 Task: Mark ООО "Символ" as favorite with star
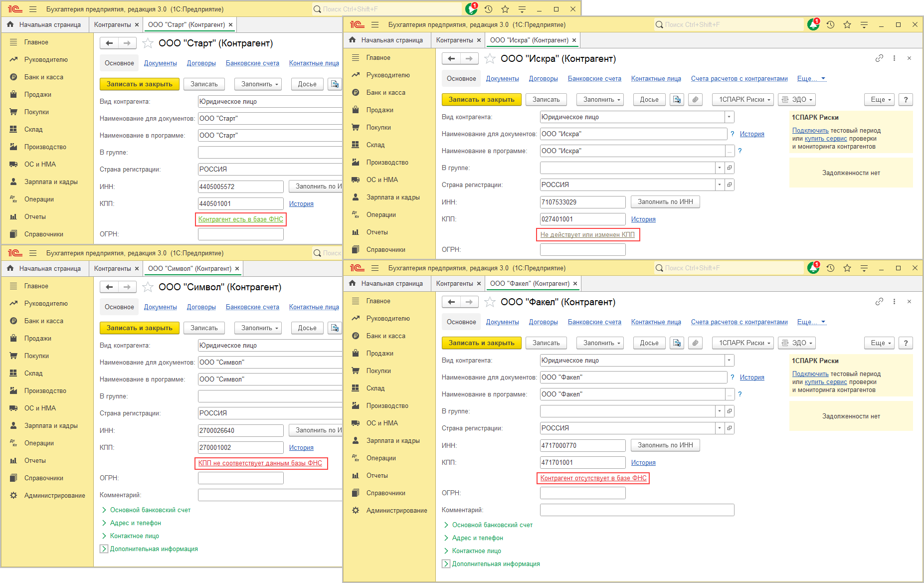pyautogui.click(x=148, y=287)
